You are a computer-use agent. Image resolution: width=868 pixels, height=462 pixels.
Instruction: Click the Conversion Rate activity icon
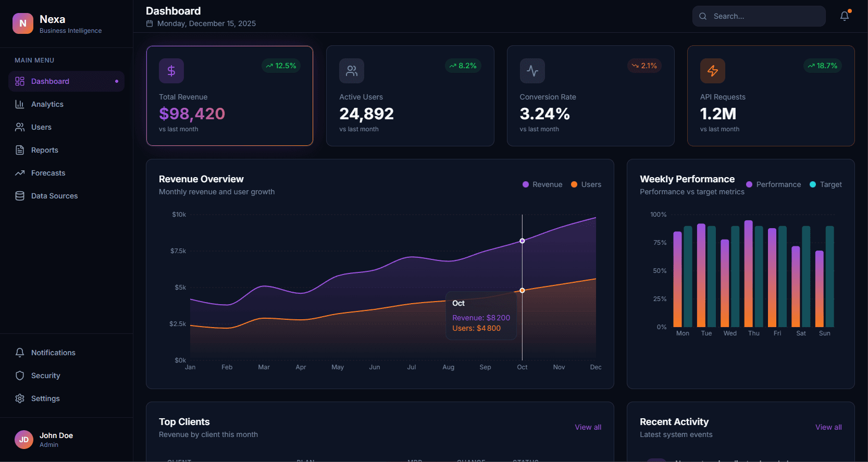pos(532,71)
